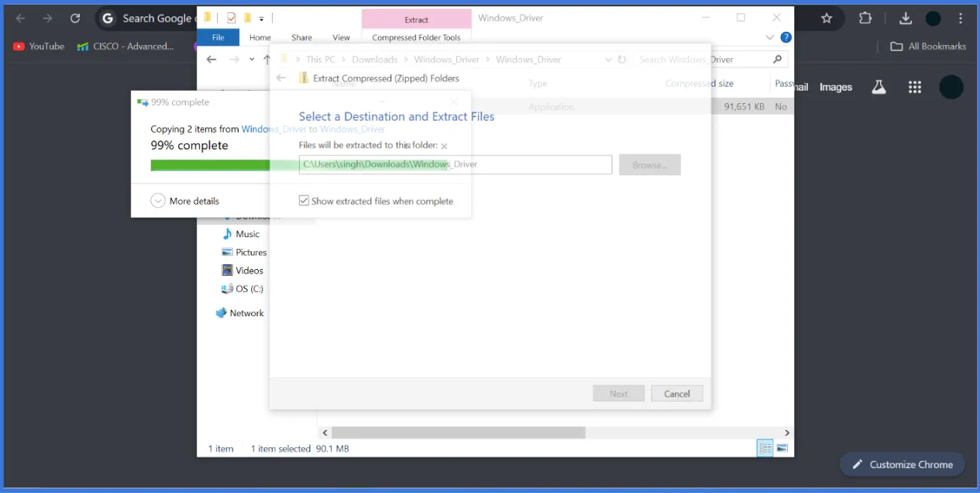Click Explorer help question mark icon

tap(786, 37)
